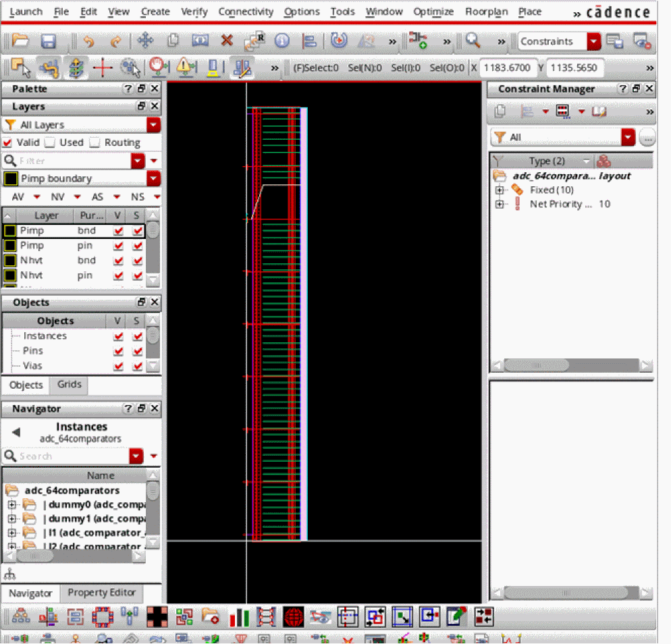Enable the Used layers checkbox
Image resolution: width=671 pixels, height=644 pixels.
[x=50, y=142]
